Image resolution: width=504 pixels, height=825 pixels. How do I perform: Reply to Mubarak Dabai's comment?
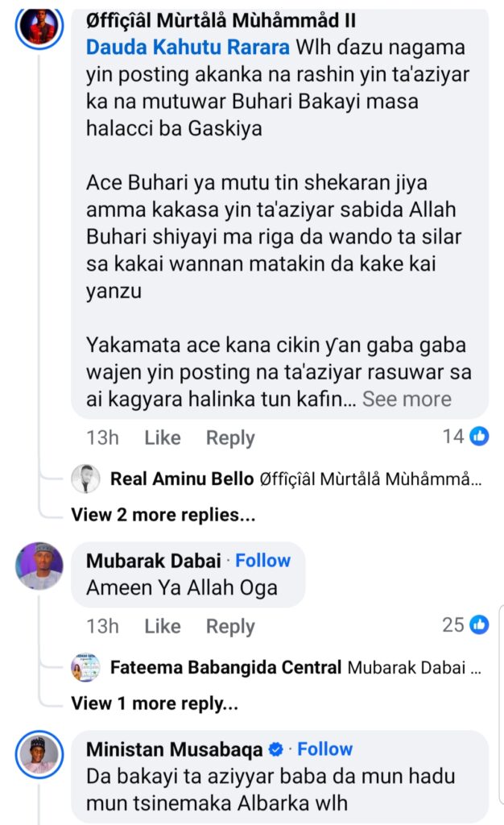[x=230, y=626]
